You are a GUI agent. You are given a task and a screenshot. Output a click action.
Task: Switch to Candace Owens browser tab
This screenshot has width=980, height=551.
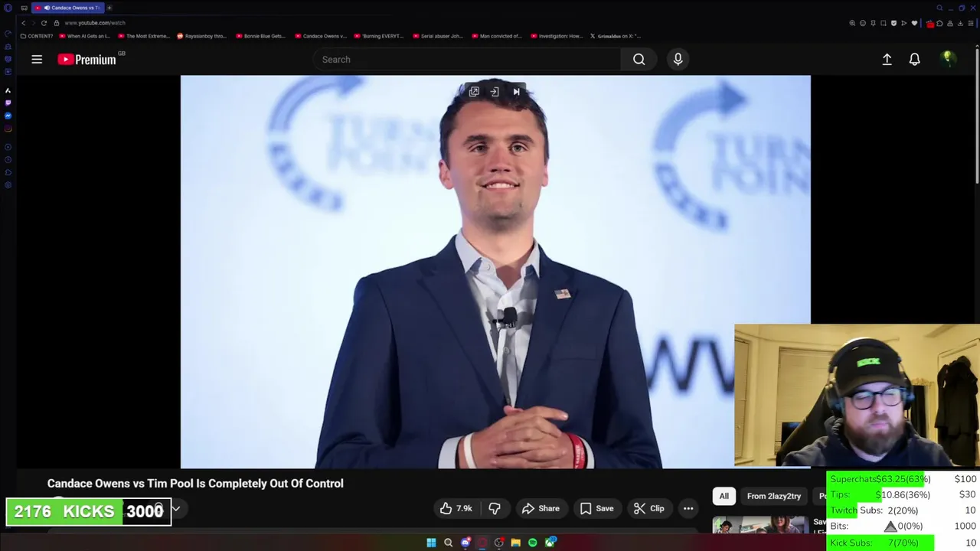click(x=67, y=8)
